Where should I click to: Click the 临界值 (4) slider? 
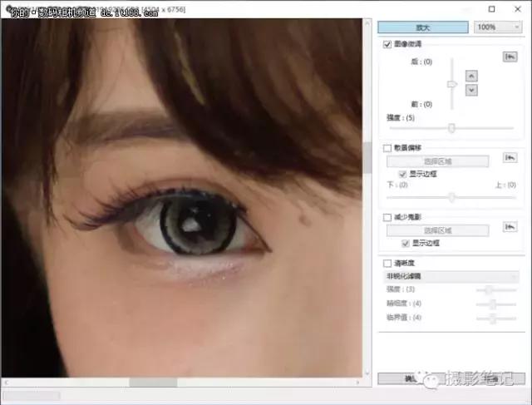tap(496, 319)
